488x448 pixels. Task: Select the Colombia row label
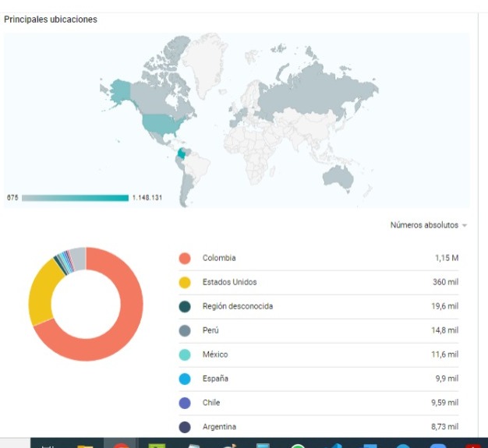click(219, 258)
